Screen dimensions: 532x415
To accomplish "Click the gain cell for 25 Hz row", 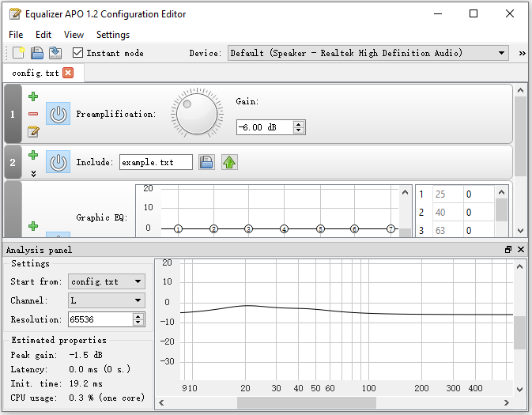I will [x=479, y=194].
